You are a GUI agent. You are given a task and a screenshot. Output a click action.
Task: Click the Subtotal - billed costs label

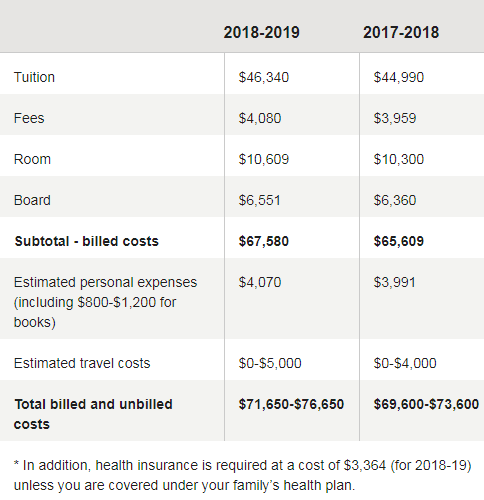click(87, 241)
